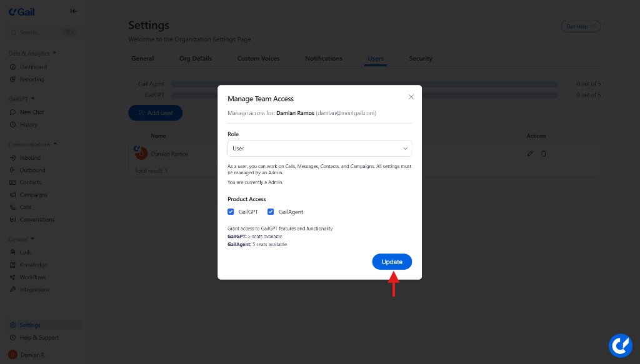
Task: Open Campaigns in the sidebar
Action: (33, 195)
